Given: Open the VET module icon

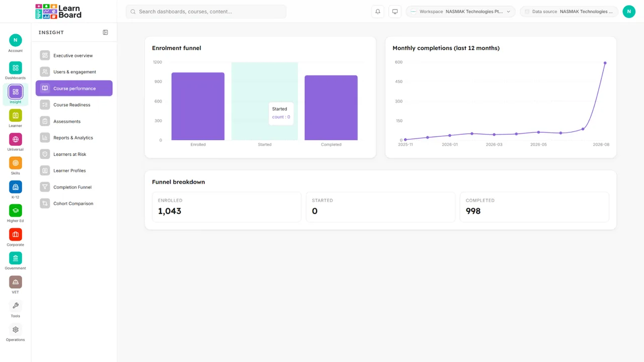Looking at the screenshot, I should pos(15,282).
